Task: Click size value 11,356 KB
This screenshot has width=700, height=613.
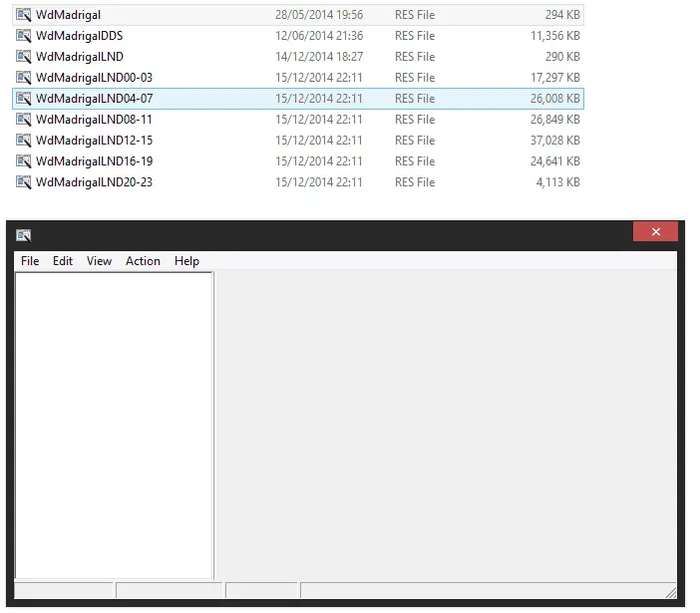Action: (555, 36)
